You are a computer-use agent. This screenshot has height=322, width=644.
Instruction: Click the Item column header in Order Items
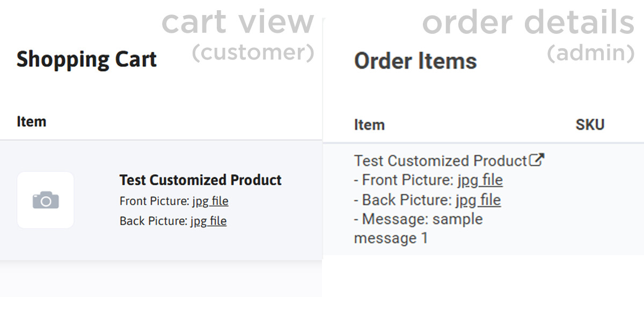point(369,125)
